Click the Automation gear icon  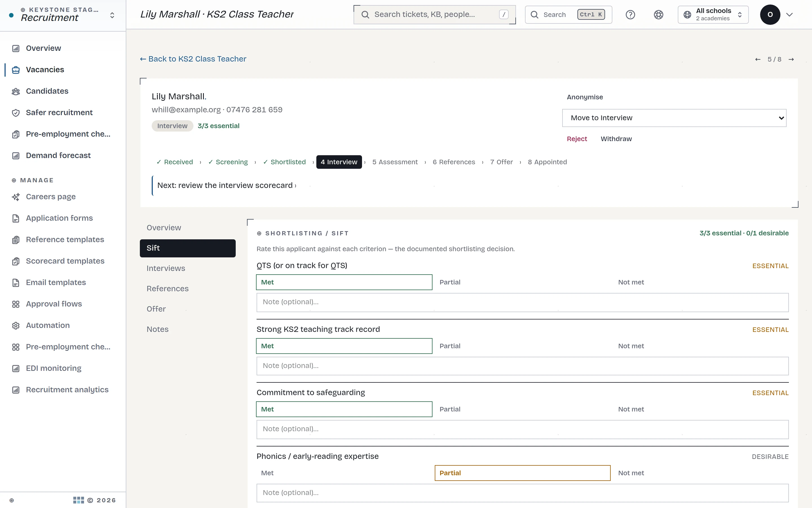click(16, 326)
